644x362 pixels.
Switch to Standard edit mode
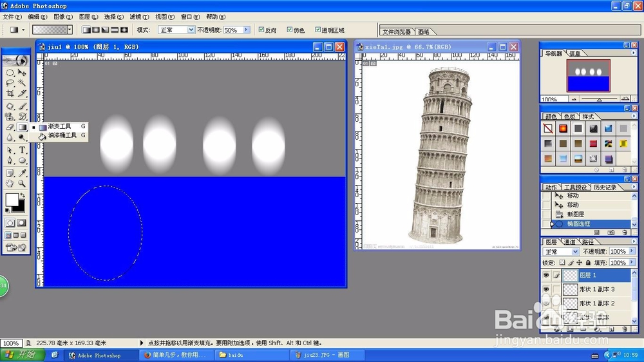10,223
